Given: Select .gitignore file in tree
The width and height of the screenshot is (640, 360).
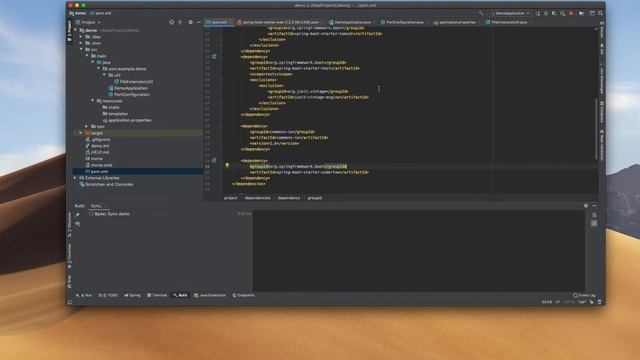Looking at the screenshot, I should 98,140.
